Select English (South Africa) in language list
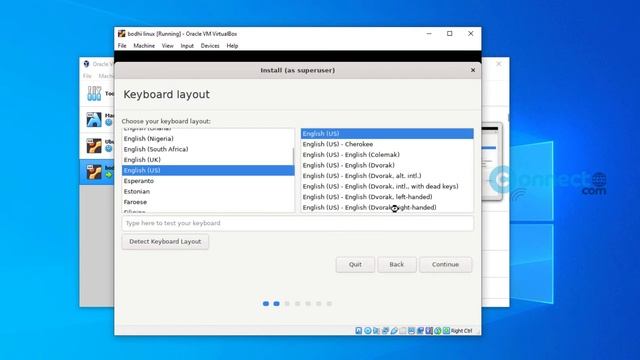 (x=208, y=149)
